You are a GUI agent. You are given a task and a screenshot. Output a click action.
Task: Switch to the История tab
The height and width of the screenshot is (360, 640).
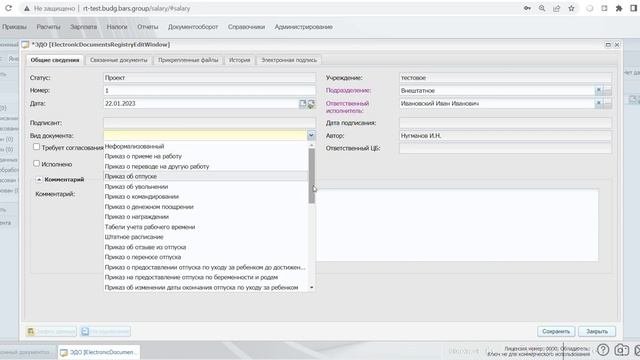click(x=240, y=60)
